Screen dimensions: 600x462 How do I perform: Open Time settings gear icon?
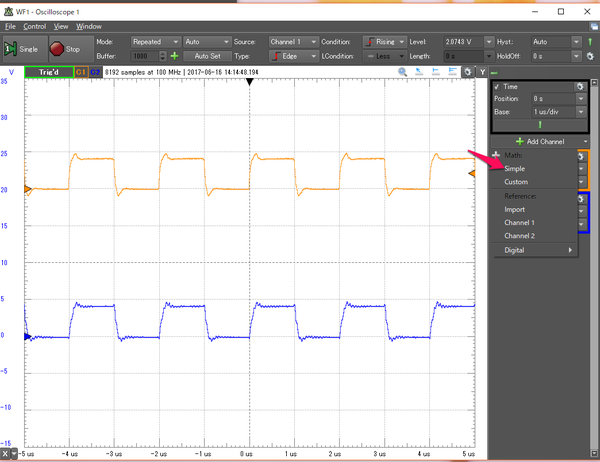point(580,87)
